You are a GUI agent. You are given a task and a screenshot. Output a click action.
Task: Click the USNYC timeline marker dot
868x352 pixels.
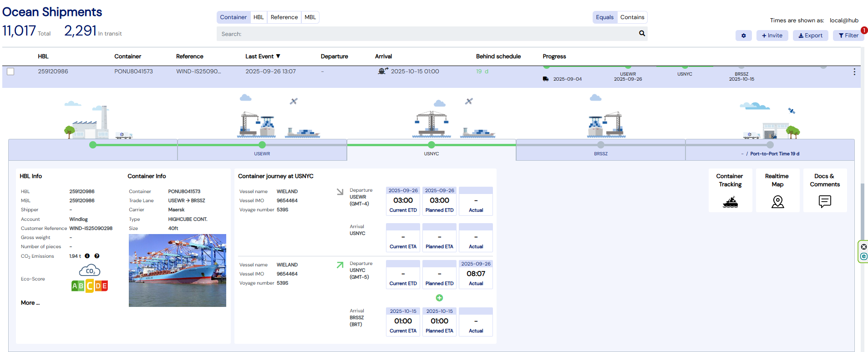(431, 145)
